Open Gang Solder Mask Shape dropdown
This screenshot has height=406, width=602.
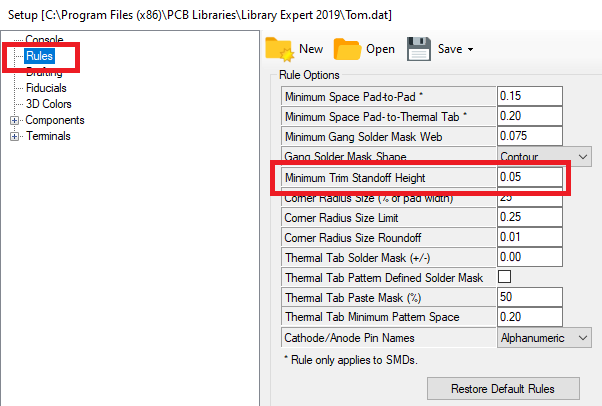coord(582,156)
